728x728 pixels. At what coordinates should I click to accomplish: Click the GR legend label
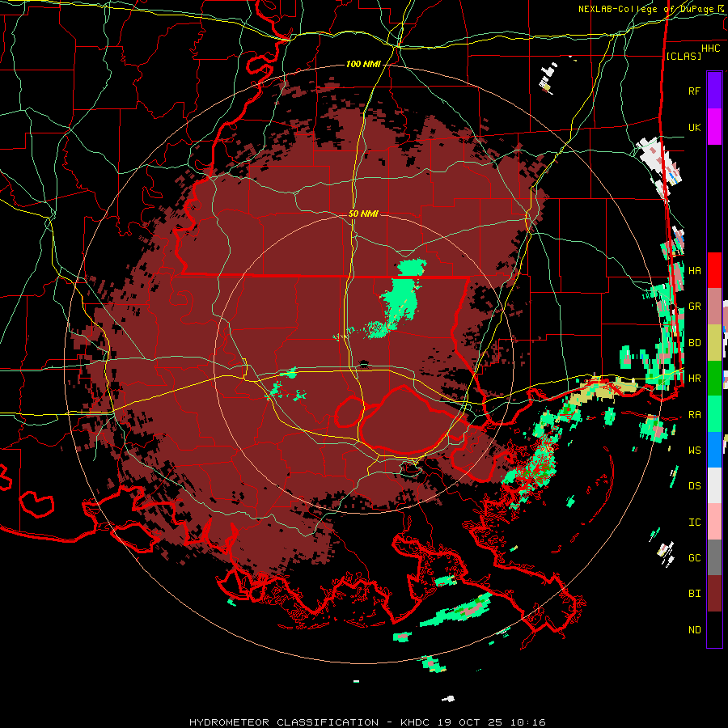click(694, 307)
